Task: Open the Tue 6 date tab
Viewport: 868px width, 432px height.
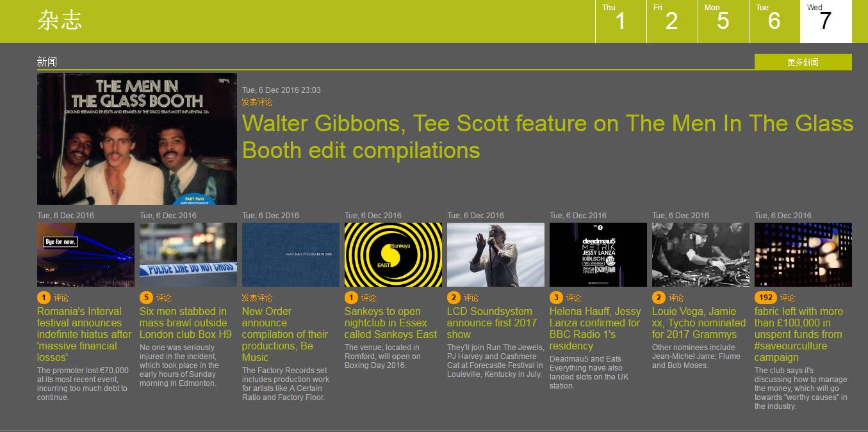Action: pos(774,21)
